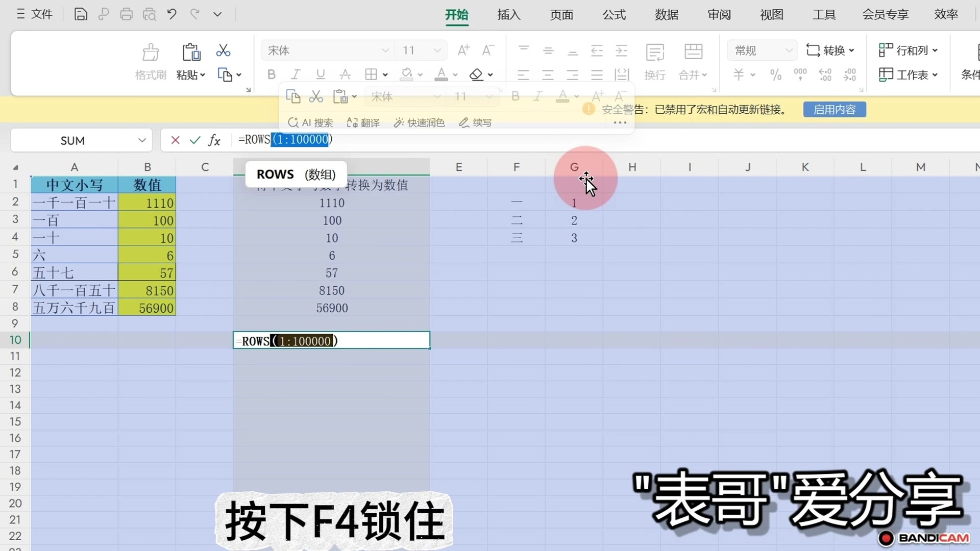980x551 pixels.
Task: Switch to the 公式 ribbon tab
Action: click(614, 15)
